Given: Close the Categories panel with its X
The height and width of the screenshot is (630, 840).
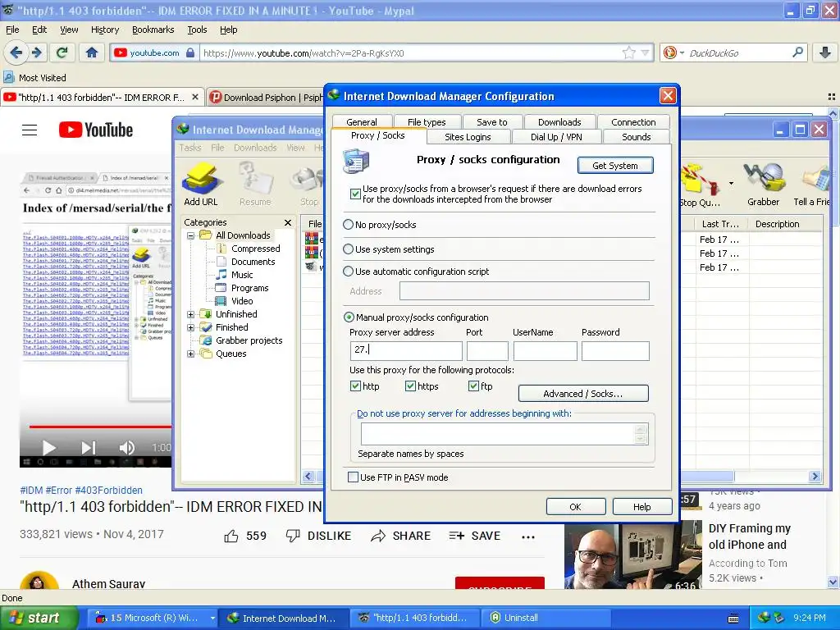Looking at the screenshot, I should coord(288,222).
